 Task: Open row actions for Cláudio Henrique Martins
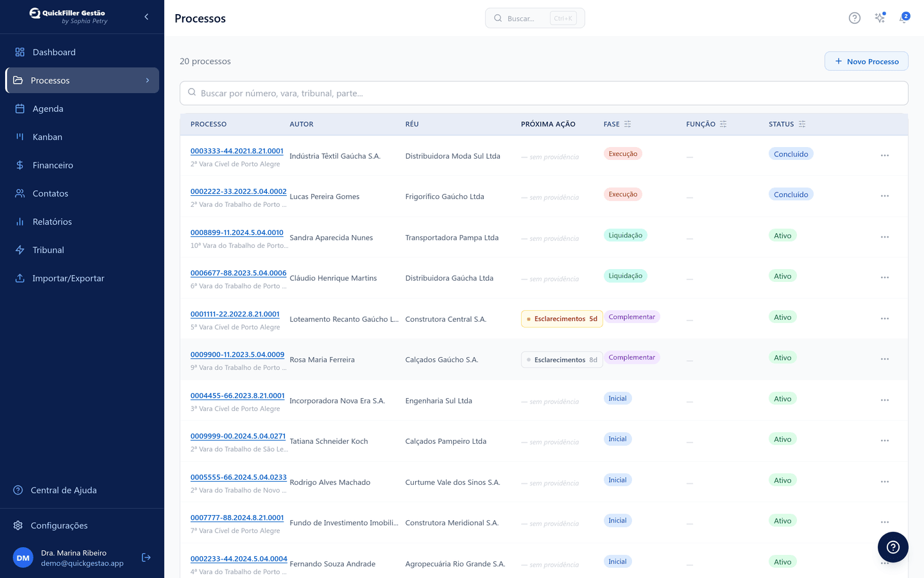[x=885, y=277]
